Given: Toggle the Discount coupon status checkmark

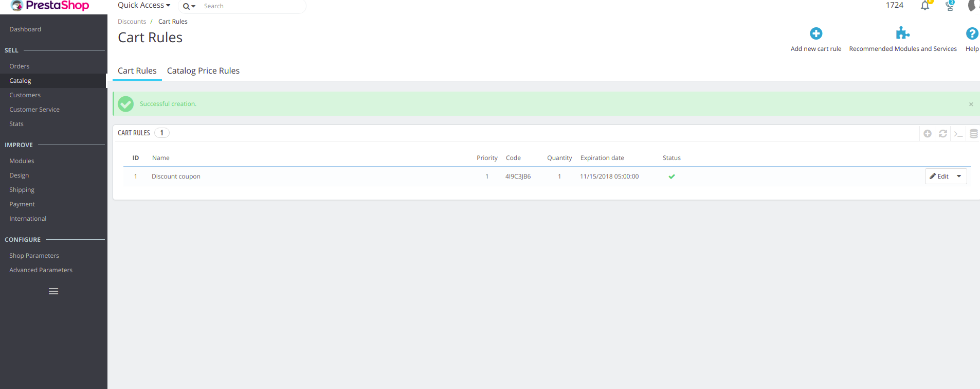Looking at the screenshot, I should pos(672,176).
